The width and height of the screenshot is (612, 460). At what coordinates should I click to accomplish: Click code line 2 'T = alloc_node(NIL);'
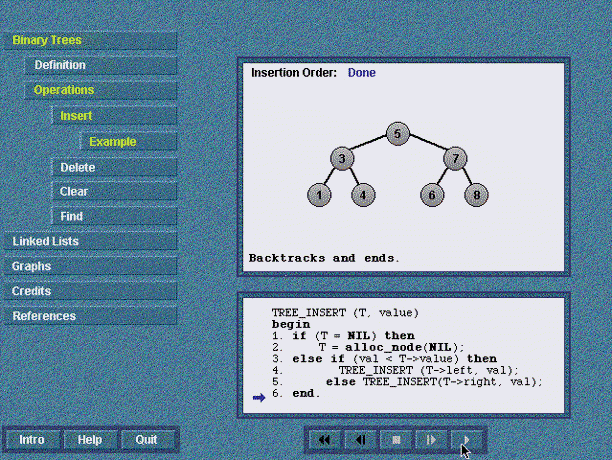click(368, 347)
